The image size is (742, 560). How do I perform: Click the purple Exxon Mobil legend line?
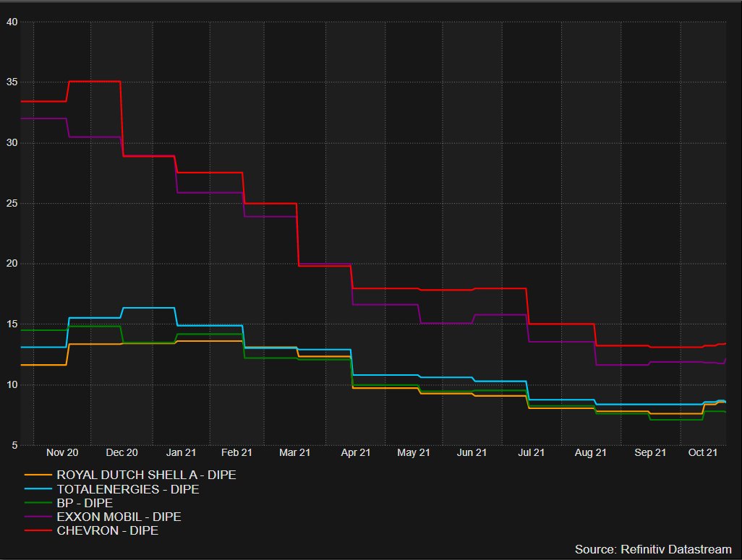tap(38, 517)
